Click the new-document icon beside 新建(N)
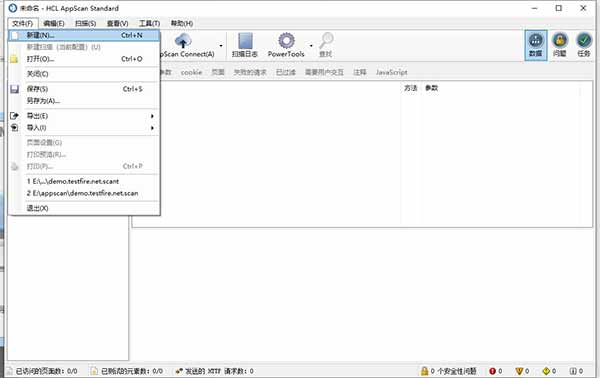Viewport: 600px width, 378px height. 15,36
